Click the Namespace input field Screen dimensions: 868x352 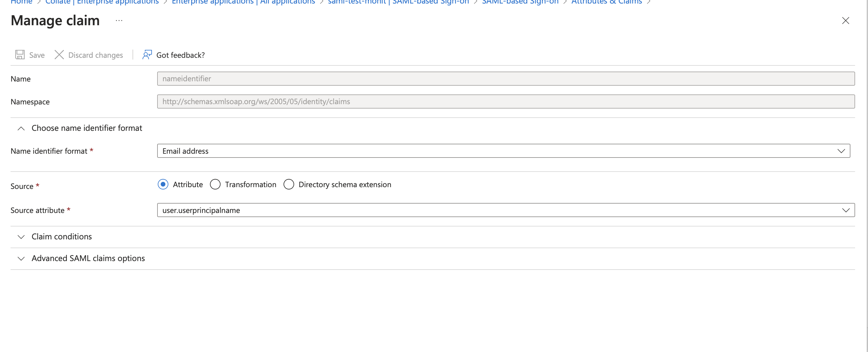tap(505, 101)
